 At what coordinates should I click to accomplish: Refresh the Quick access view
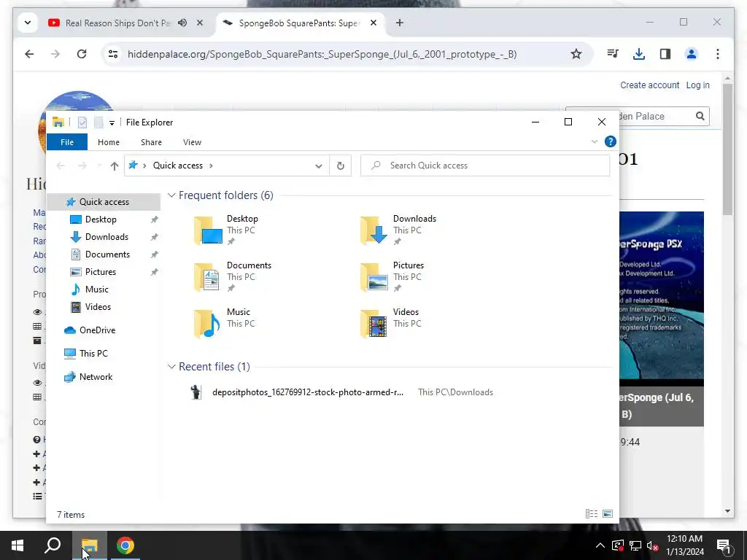click(340, 166)
